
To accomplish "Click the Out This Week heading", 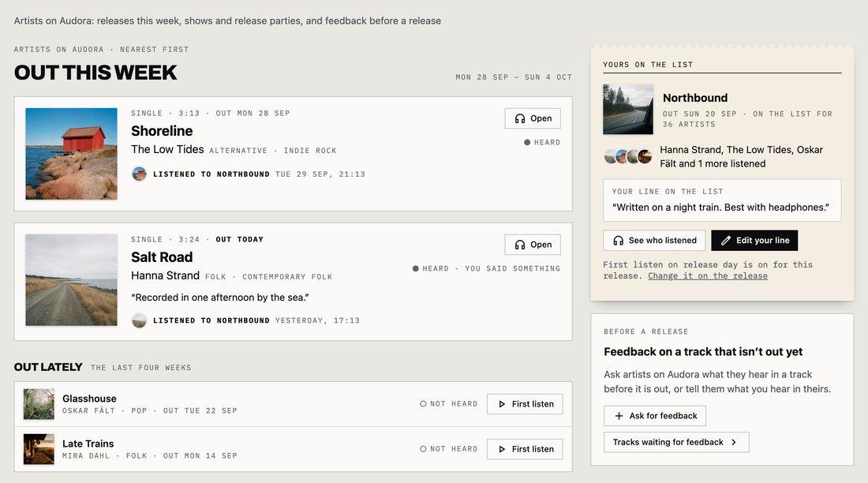I will point(95,73).
